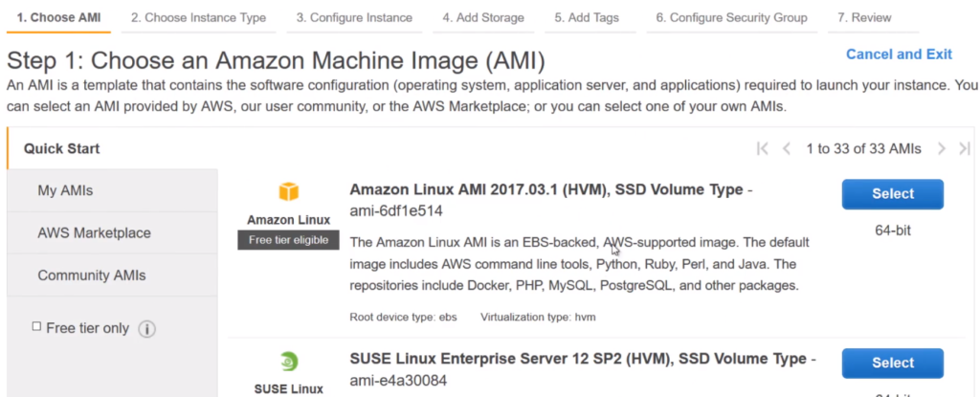Image resolution: width=980 pixels, height=397 pixels.
Task: Click the SUSE Linux green logo icon
Action: click(288, 362)
